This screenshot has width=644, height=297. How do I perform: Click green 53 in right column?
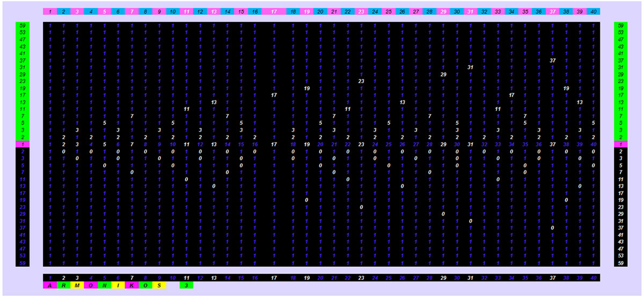[x=620, y=32]
